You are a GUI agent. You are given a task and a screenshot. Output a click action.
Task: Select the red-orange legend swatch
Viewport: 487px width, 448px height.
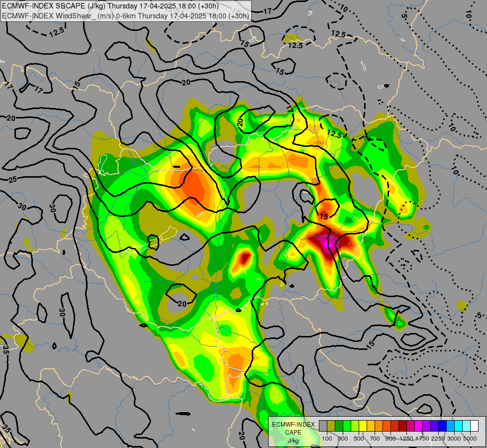tap(387, 426)
